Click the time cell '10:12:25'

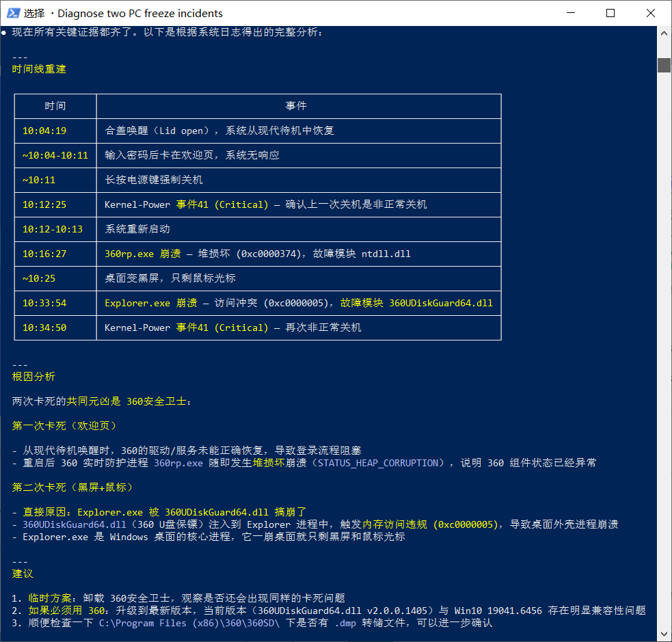click(x=44, y=204)
